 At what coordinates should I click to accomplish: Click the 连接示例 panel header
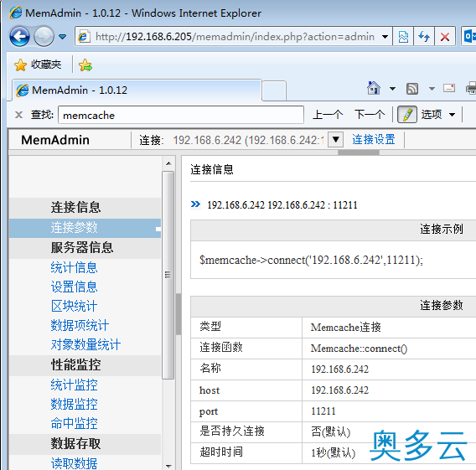pos(441,229)
